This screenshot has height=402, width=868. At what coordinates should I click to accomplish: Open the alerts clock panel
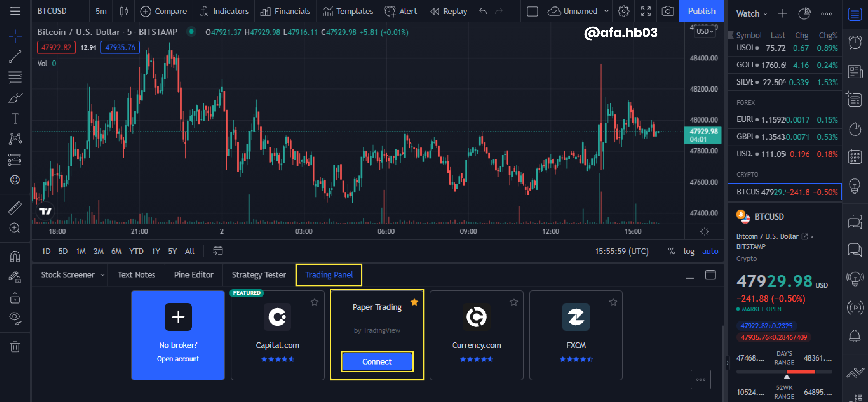click(855, 43)
